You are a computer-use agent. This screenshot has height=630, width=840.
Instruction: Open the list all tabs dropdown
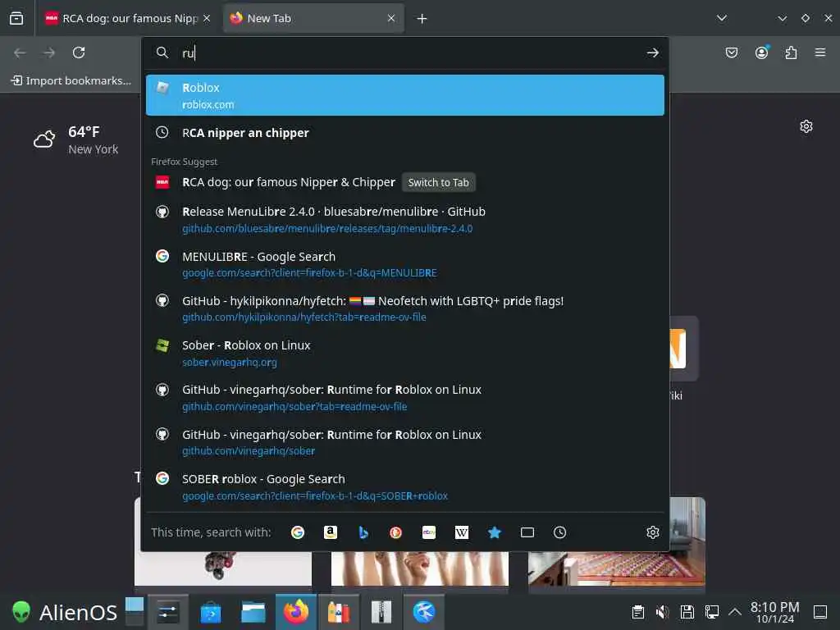[x=722, y=18]
